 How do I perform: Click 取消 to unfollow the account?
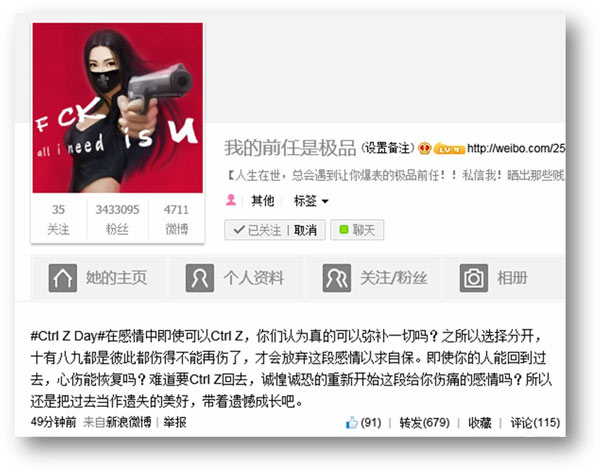(x=305, y=230)
